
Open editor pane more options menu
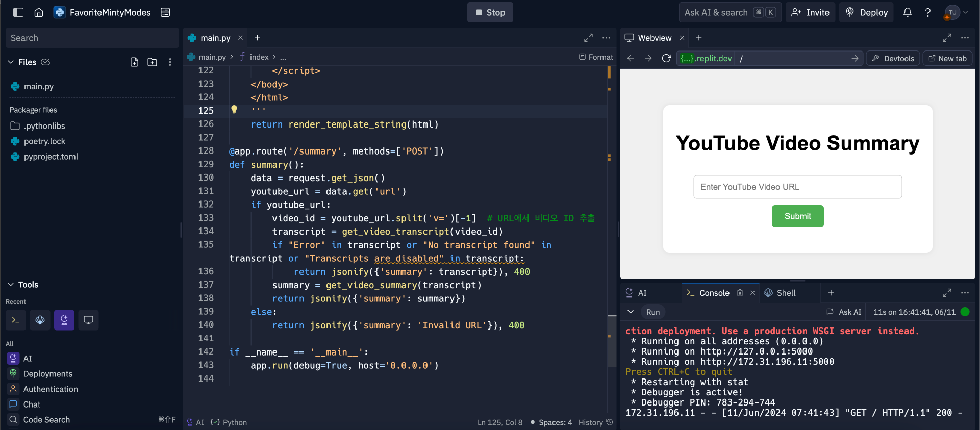coord(606,38)
